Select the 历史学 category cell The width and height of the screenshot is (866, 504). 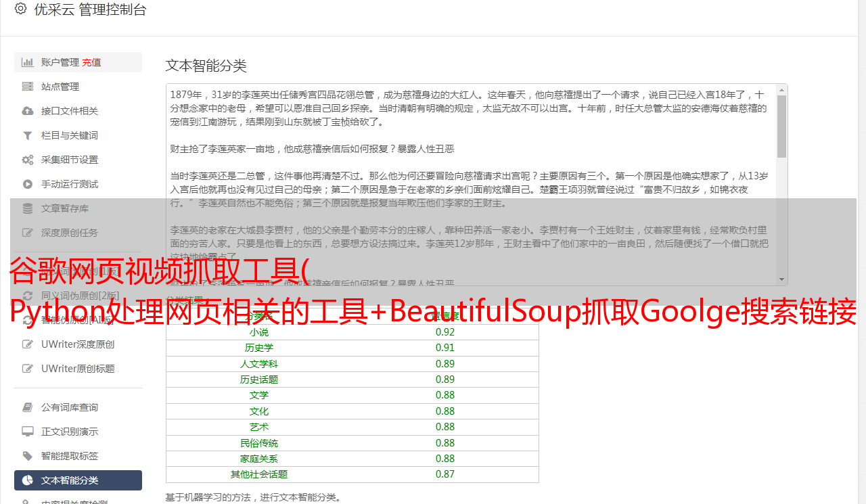coord(259,348)
